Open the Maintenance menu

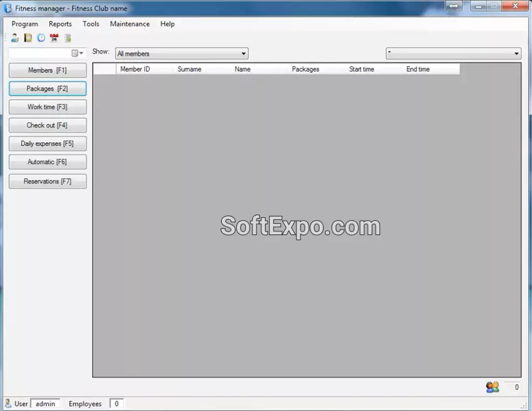pyautogui.click(x=129, y=24)
